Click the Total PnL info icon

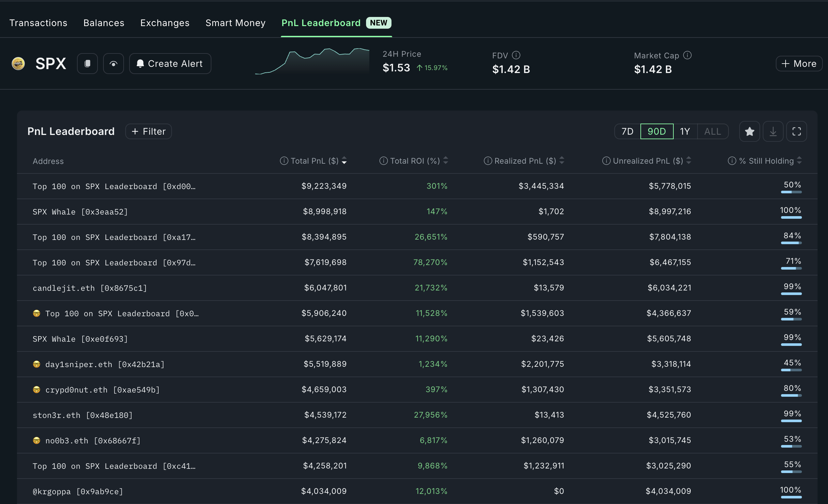pyautogui.click(x=284, y=161)
